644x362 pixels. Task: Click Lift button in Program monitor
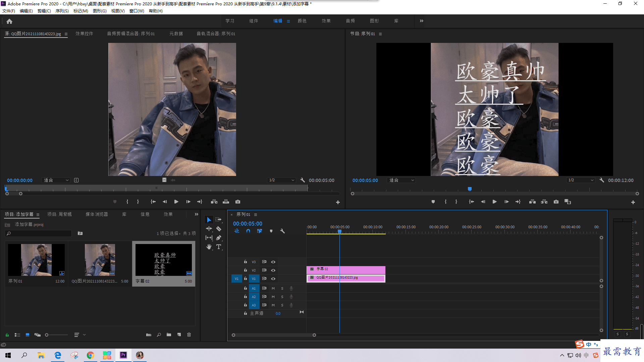point(532,202)
